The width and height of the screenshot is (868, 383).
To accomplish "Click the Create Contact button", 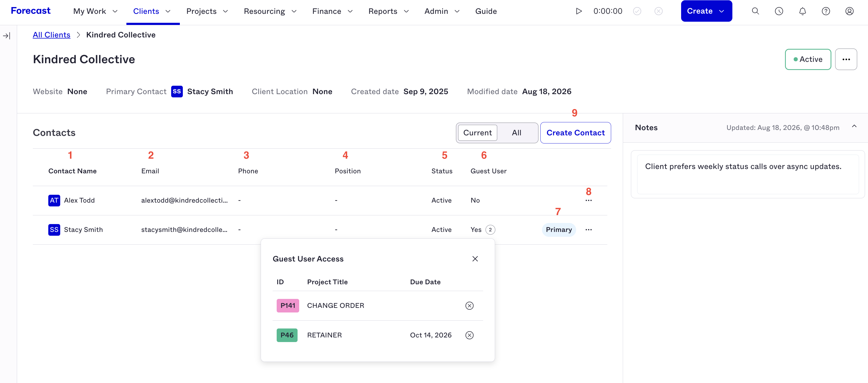I will (x=576, y=133).
